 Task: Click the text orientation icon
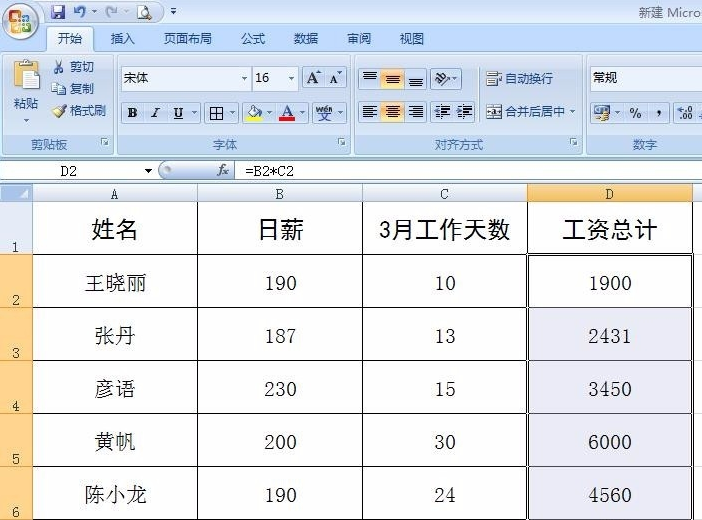[x=442, y=78]
